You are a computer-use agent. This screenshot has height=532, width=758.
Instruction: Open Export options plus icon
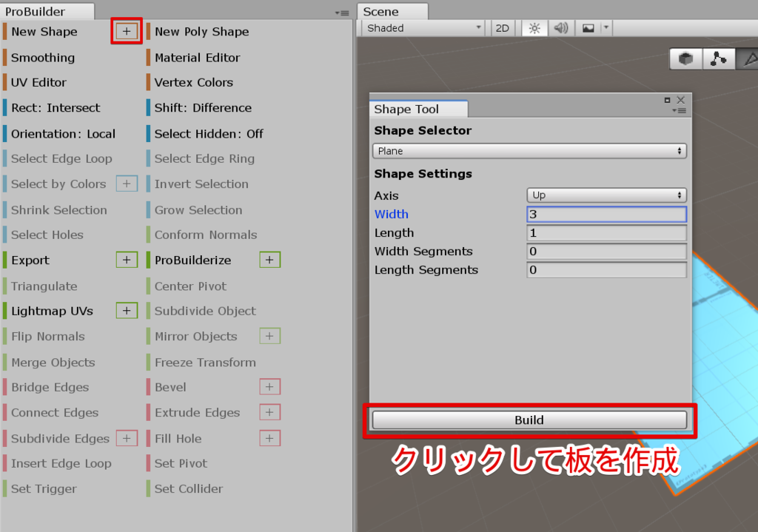pyautogui.click(x=127, y=260)
